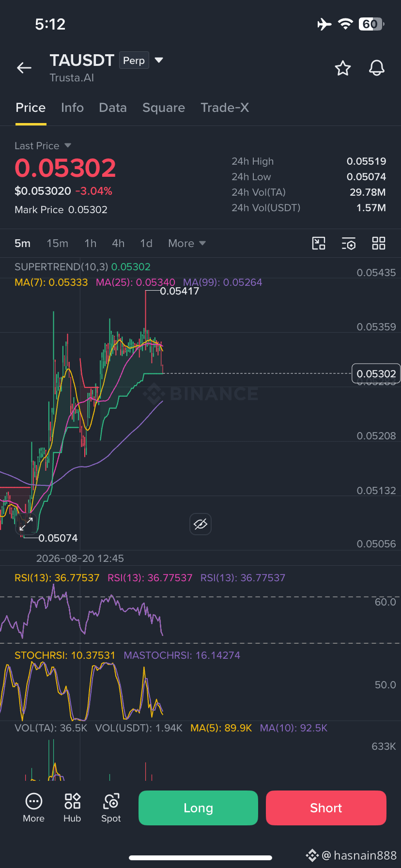The height and width of the screenshot is (868, 401).
Task: Select the 1h timeframe
Action: 90,243
